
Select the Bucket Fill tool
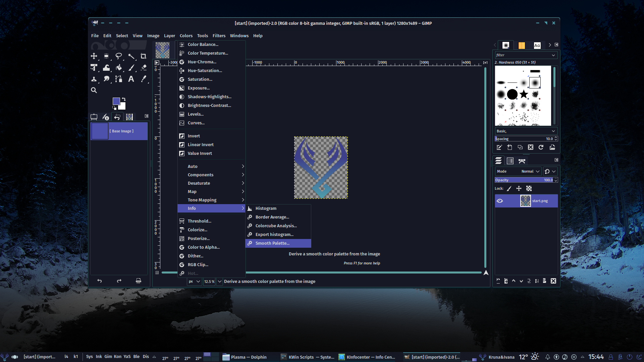119,67
